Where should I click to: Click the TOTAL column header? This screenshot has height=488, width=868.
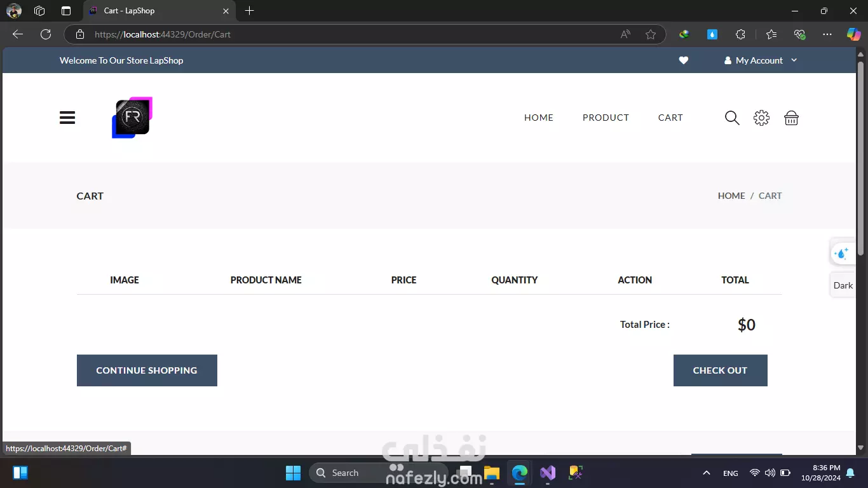pos(735,280)
